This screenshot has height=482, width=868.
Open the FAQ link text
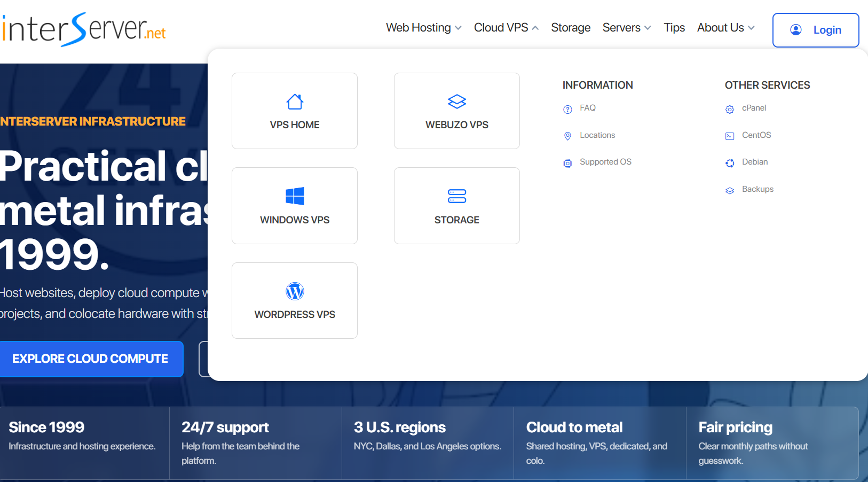tap(588, 108)
